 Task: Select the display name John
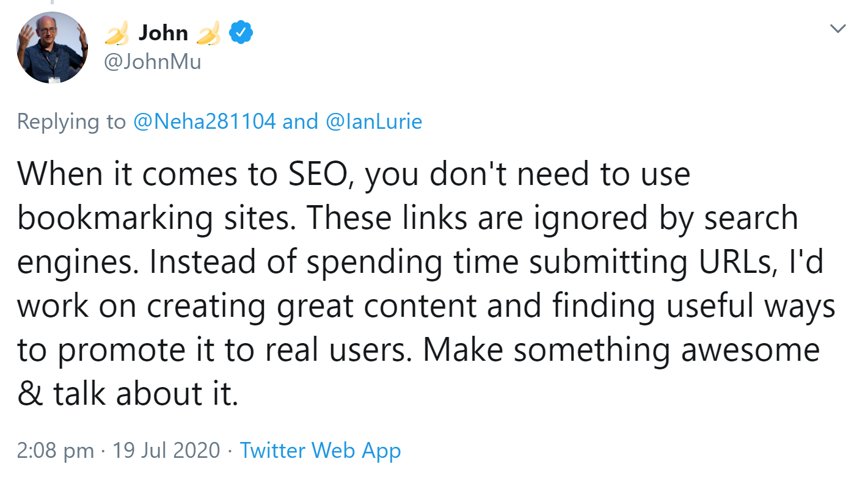tap(164, 33)
